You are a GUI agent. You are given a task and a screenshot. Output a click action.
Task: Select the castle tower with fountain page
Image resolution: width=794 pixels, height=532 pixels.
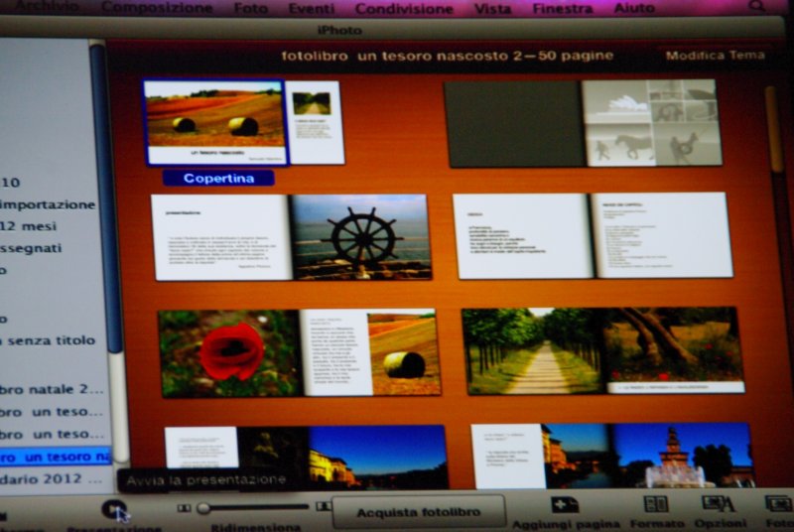pos(683,456)
